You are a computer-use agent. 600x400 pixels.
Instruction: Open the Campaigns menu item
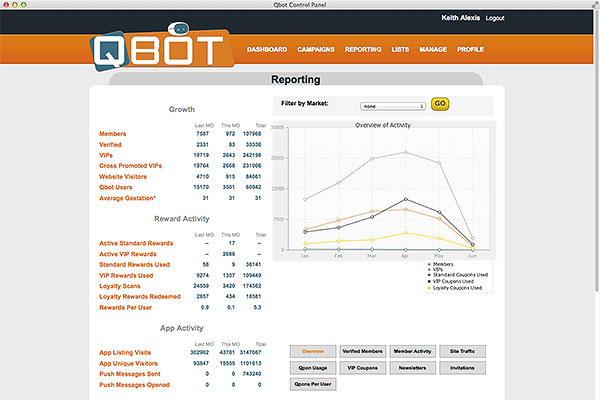coord(316,49)
